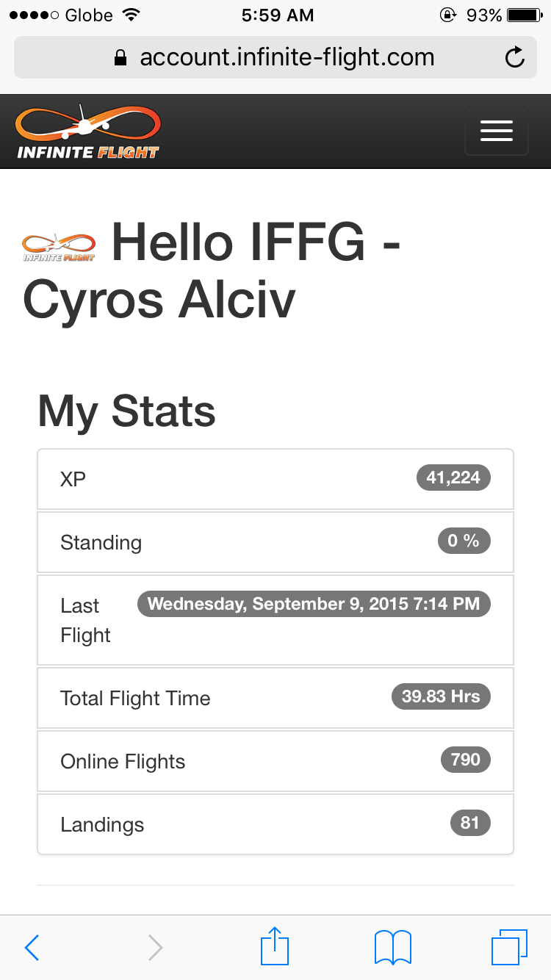The width and height of the screenshot is (551, 980).
Task: Tap the Infinite Flight header logo
Action: pyautogui.click(x=88, y=132)
